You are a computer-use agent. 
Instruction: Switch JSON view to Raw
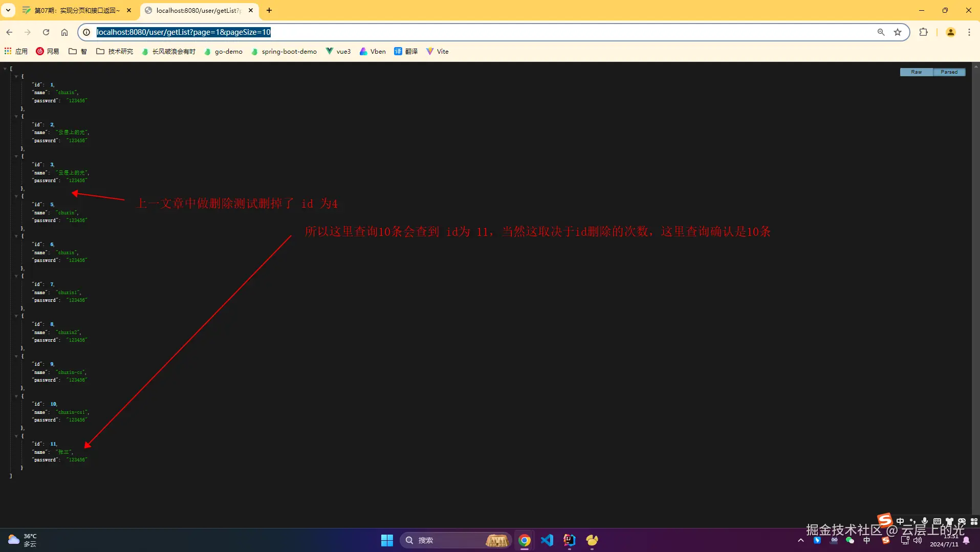[916, 72]
